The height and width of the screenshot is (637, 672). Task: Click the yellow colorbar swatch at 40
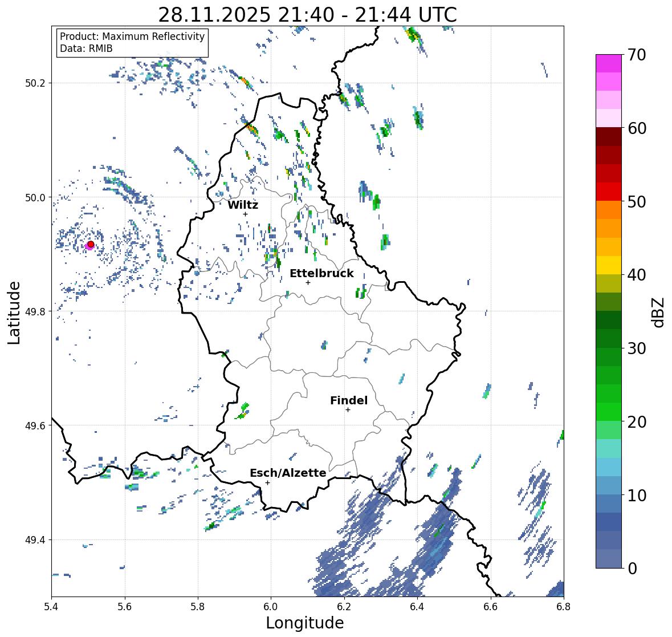609,265
